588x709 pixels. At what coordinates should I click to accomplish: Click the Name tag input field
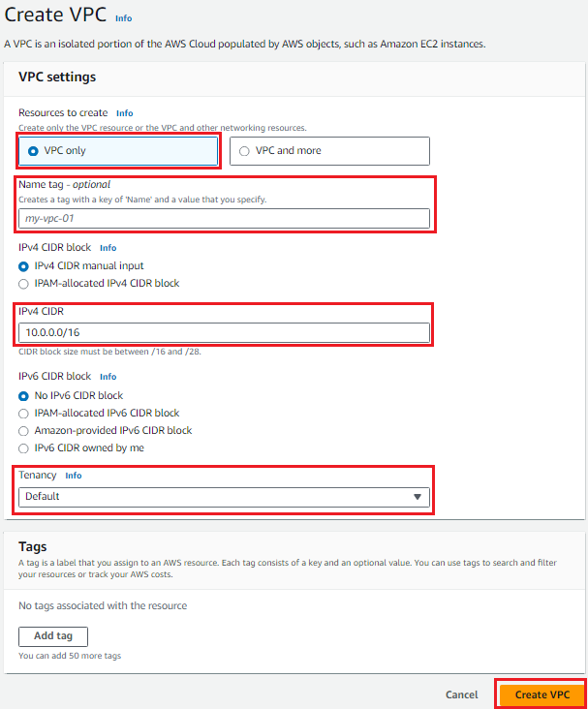[x=224, y=219]
